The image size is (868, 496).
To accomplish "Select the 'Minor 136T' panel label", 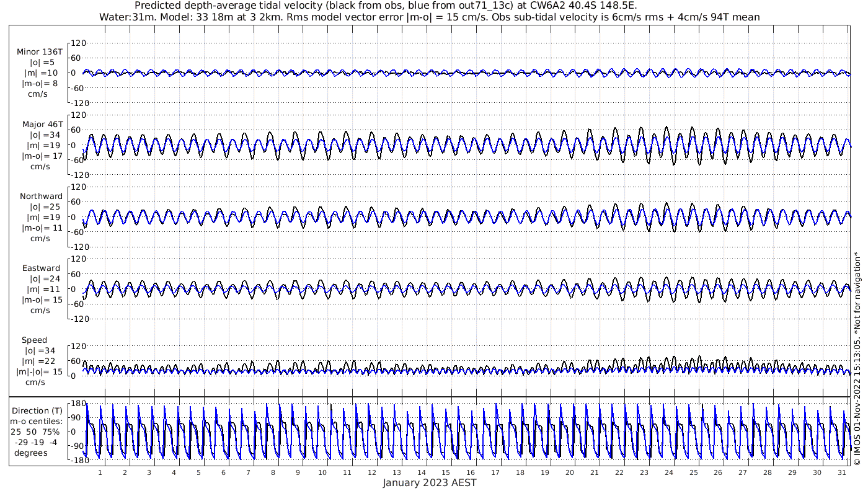I will [40, 52].
